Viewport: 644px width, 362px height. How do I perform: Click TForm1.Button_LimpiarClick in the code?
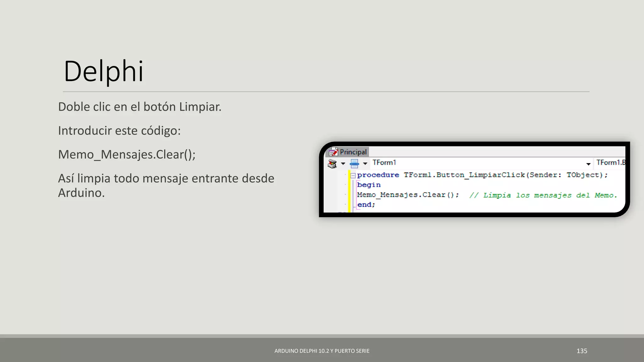pyautogui.click(x=464, y=175)
